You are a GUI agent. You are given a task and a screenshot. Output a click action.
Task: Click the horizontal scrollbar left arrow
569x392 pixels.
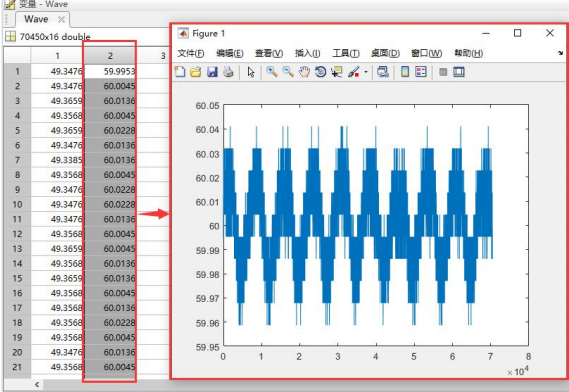[x=37, y=384]
